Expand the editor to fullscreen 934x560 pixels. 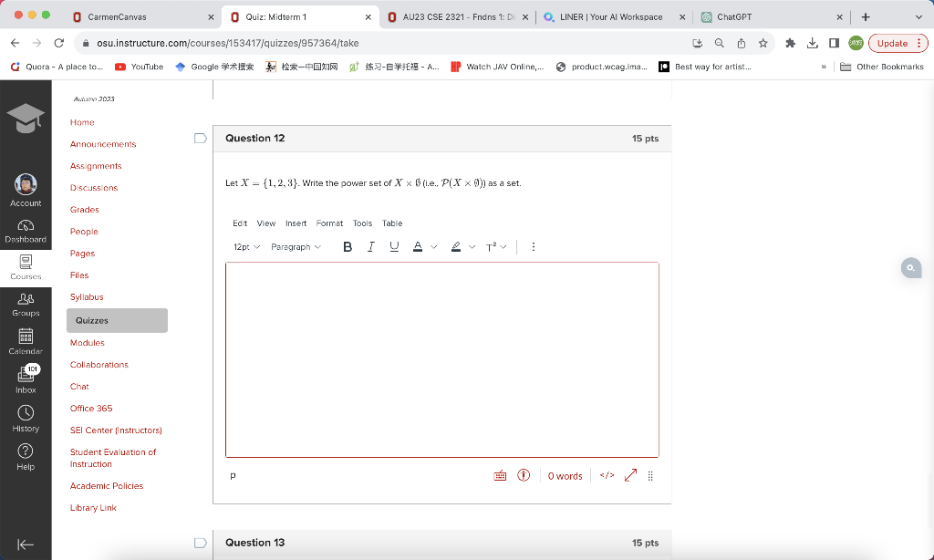click(x=629, y=475)
